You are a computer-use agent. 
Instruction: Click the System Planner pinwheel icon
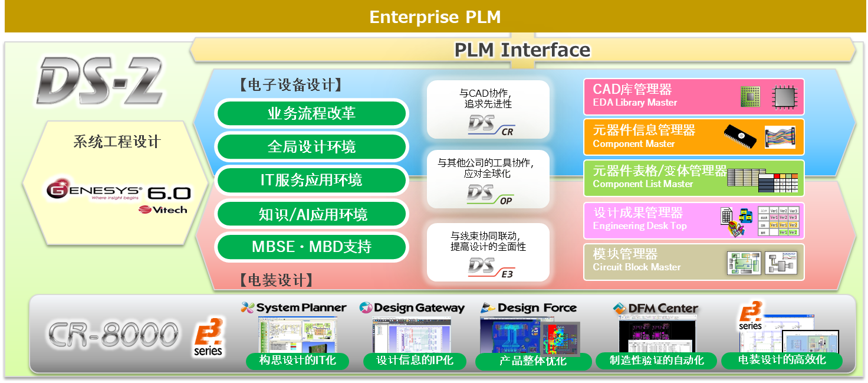(248, 307)
